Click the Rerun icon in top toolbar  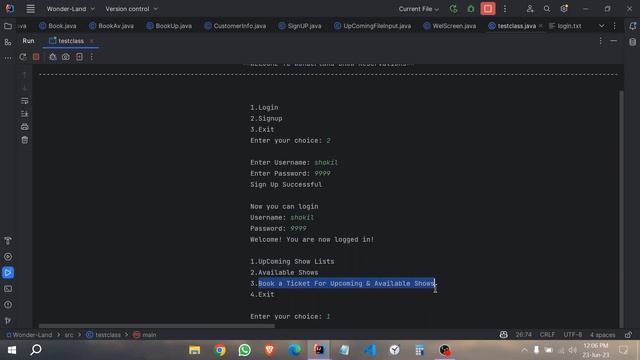point(453,9)
